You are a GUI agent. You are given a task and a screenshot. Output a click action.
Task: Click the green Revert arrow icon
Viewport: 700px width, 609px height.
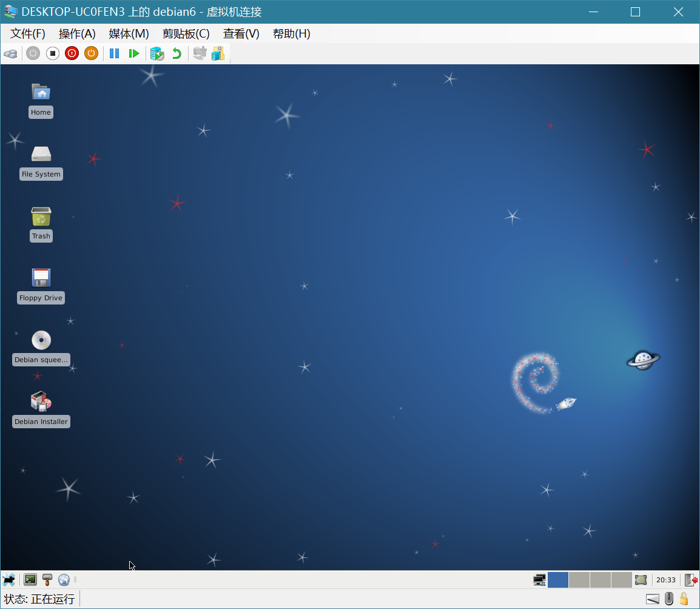click(x=177, y=53)
